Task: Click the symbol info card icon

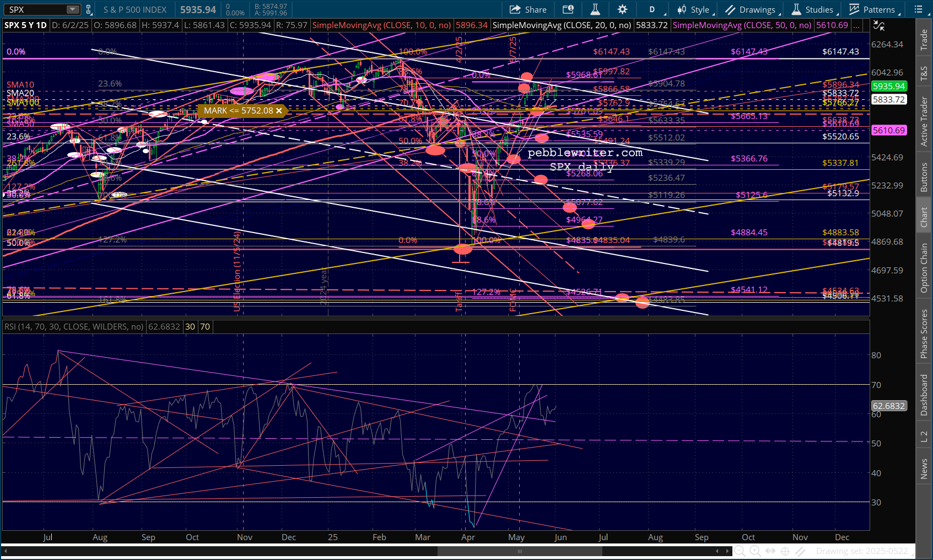Action: 568,9
